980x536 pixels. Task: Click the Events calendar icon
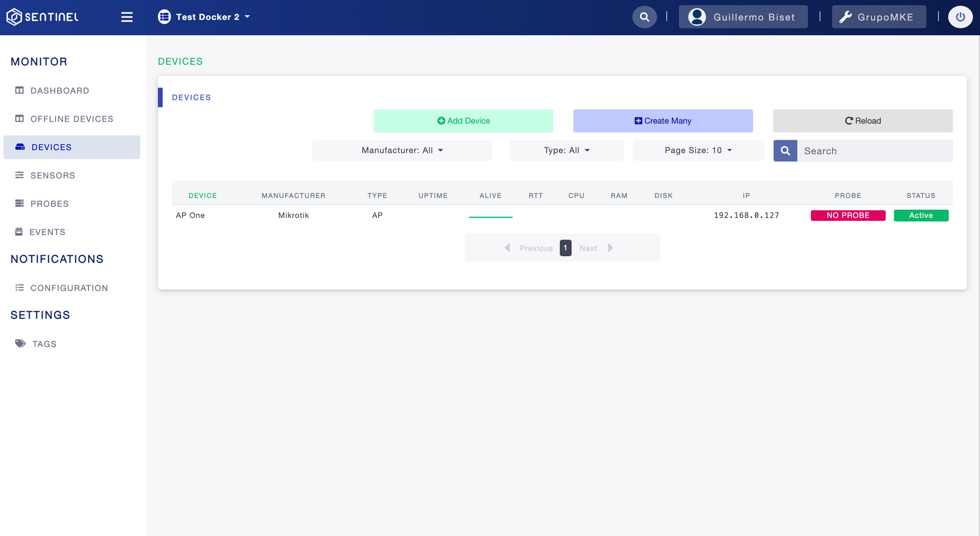(x=19, y=232)
